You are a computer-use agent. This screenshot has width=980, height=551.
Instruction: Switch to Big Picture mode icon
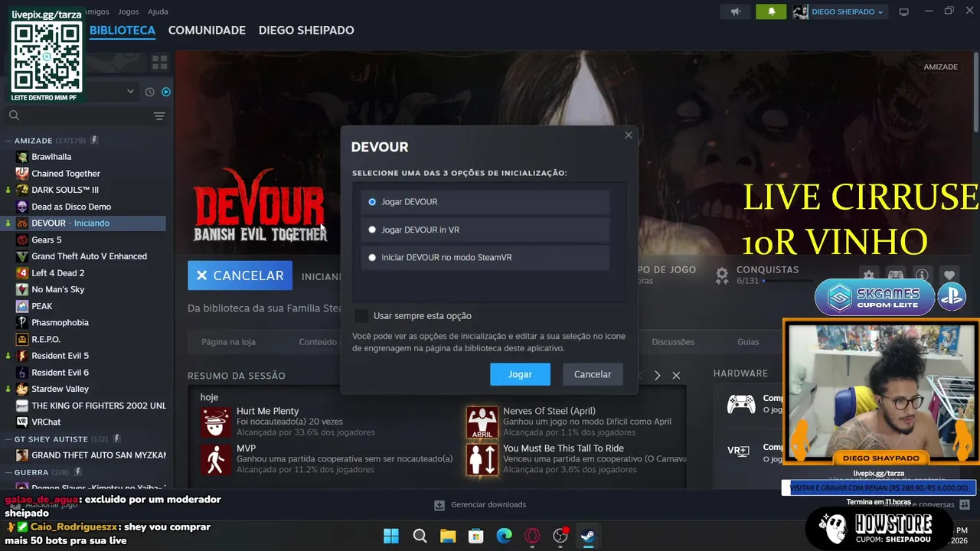[903, 11]
